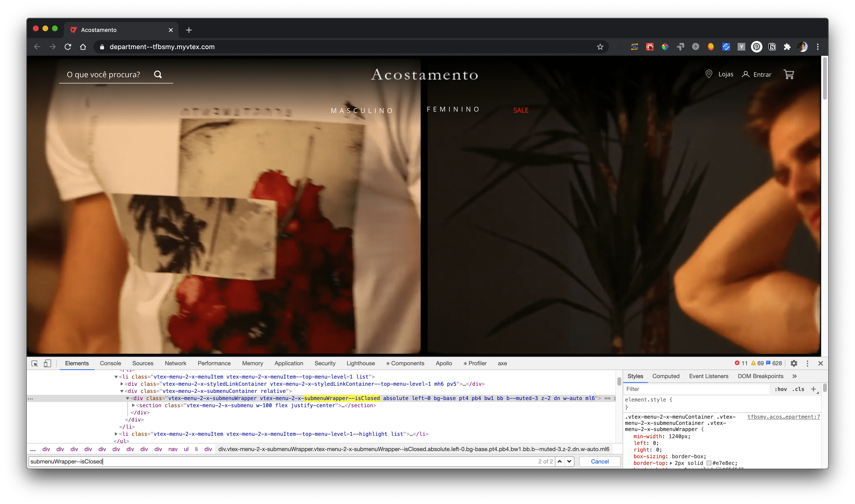
Task: Open the blue smiley checkmark extension
Action: click(726, 47)
